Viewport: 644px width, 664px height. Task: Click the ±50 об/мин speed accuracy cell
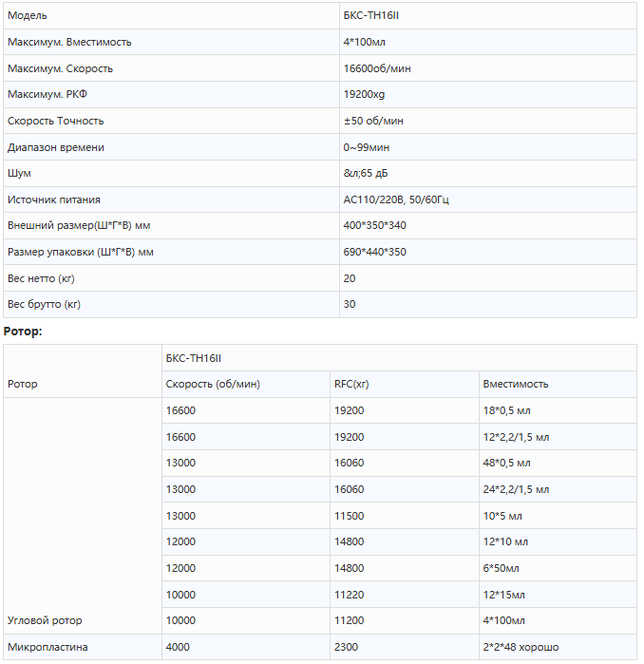373,121
